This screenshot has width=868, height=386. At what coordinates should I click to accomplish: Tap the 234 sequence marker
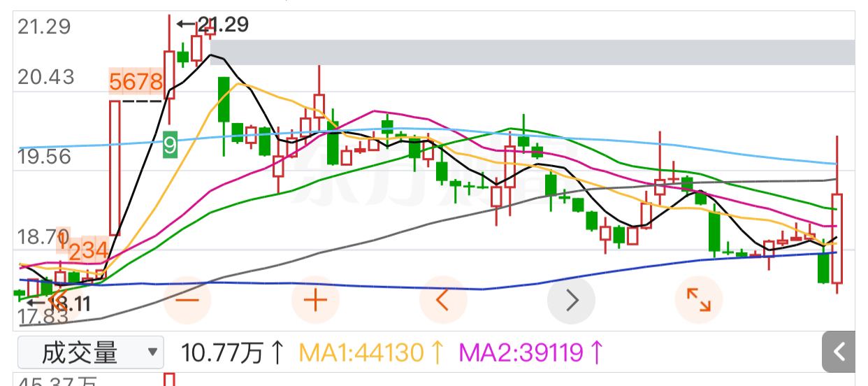[87, 250]
